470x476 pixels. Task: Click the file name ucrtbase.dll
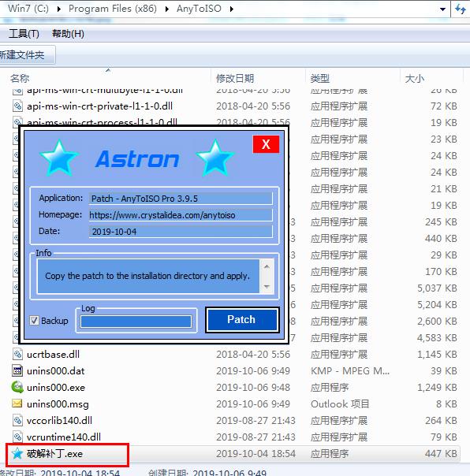pos(53,355)
